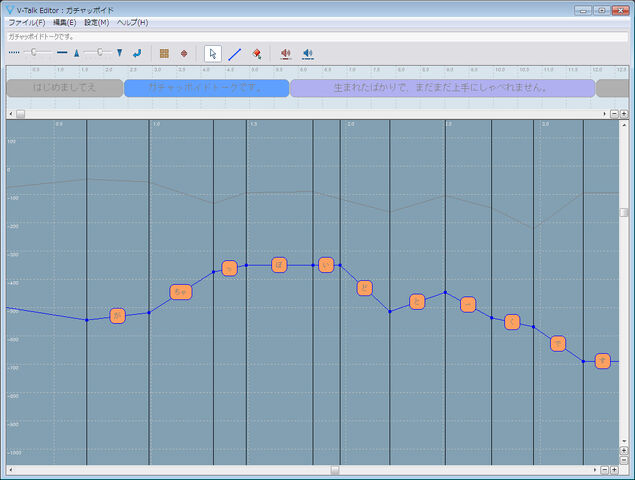This screenshot has width=635, height=480.
Task: Click the blue speaker playback icon
Action: click(x=308, y=53)
